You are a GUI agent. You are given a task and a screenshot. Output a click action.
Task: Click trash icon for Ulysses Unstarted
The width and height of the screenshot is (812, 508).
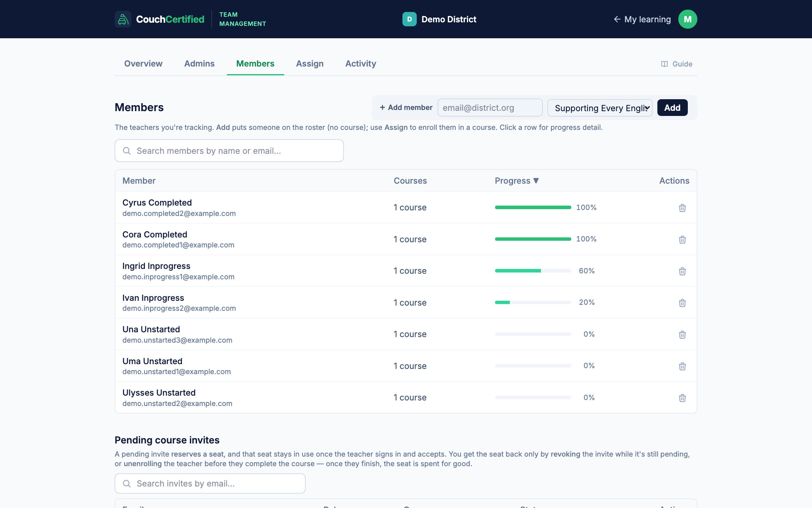(682, 398)
